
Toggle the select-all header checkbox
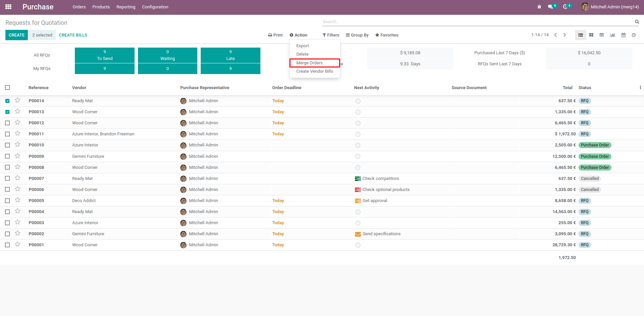pyautogui.click(x=7, y=87)
